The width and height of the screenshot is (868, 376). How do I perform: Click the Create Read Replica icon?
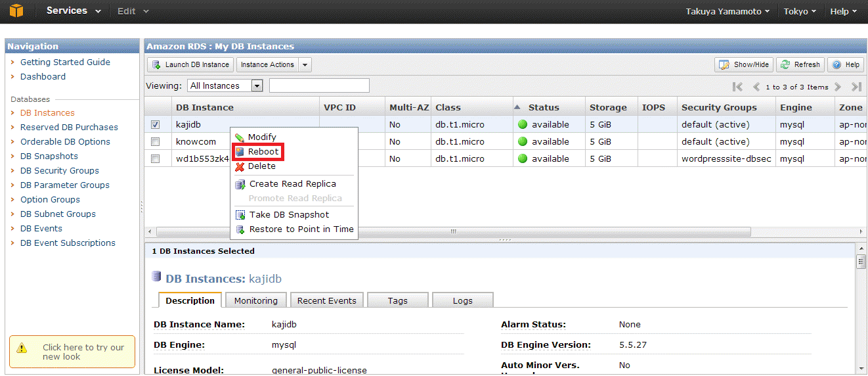click(240, 184)
